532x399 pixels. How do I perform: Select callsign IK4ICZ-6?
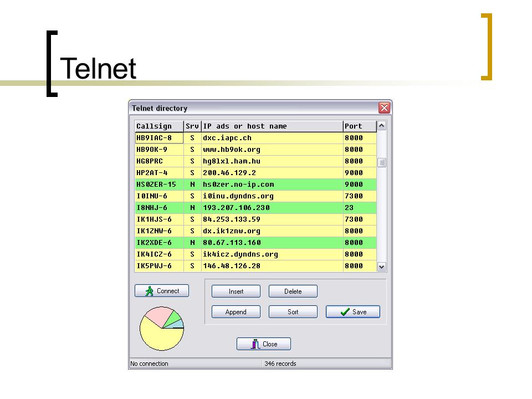159,254
